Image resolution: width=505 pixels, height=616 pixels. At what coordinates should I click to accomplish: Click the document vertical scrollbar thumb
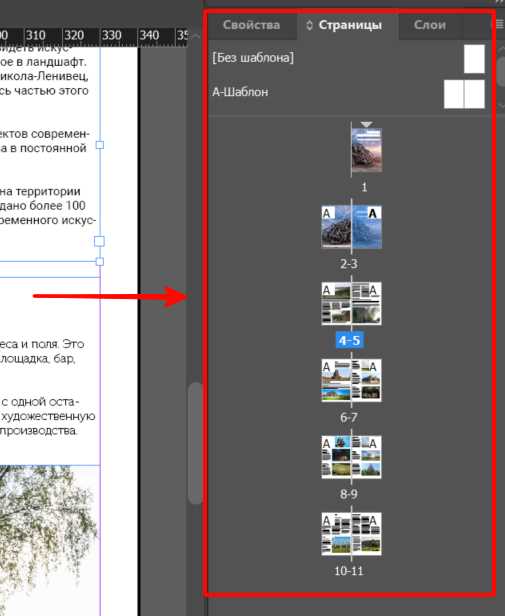[x=195, y=443]
